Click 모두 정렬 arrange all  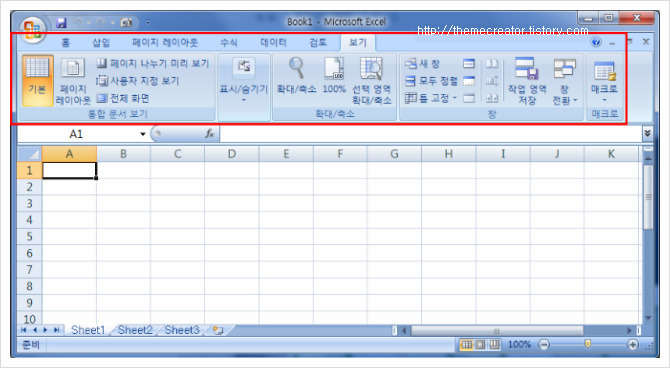point(431,81)
